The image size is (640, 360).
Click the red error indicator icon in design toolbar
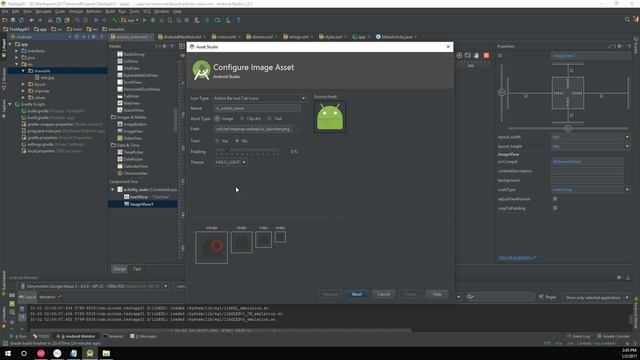[x=486, y=55]
